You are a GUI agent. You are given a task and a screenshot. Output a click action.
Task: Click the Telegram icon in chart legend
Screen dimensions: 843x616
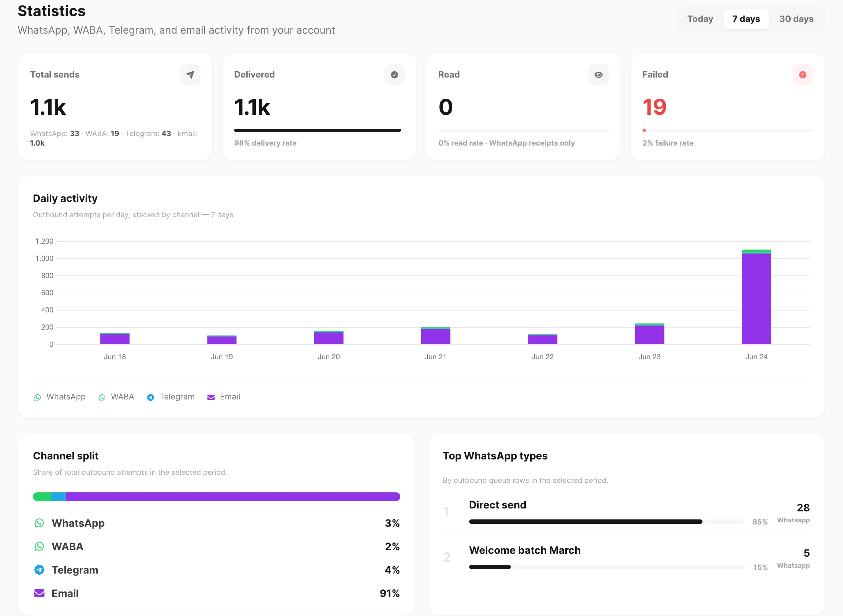pos(150,397)
